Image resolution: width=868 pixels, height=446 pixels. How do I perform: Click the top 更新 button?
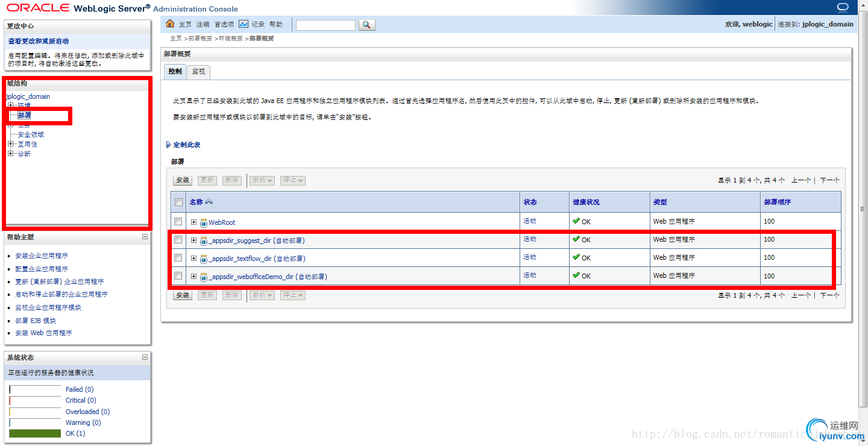pyautogui.click(x=207, y=180)
